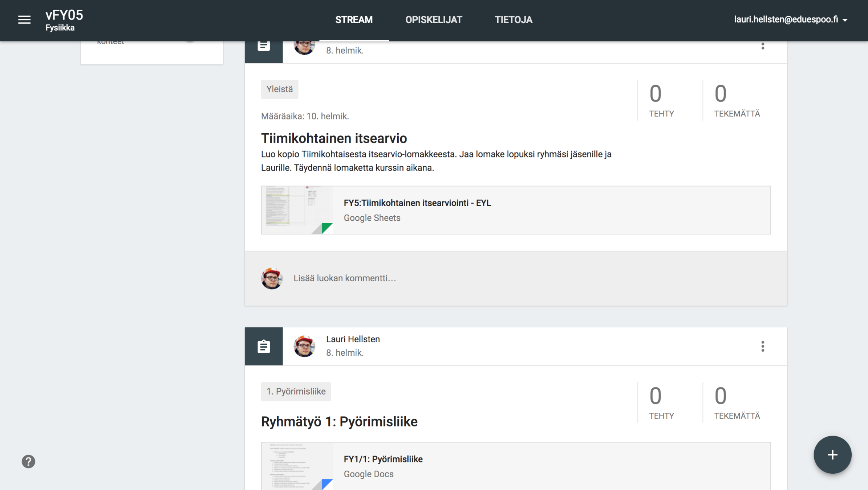The height and width of the screenshot is (490, 868).
Task: Open the hamburger main menu
Action: point(24,20)
